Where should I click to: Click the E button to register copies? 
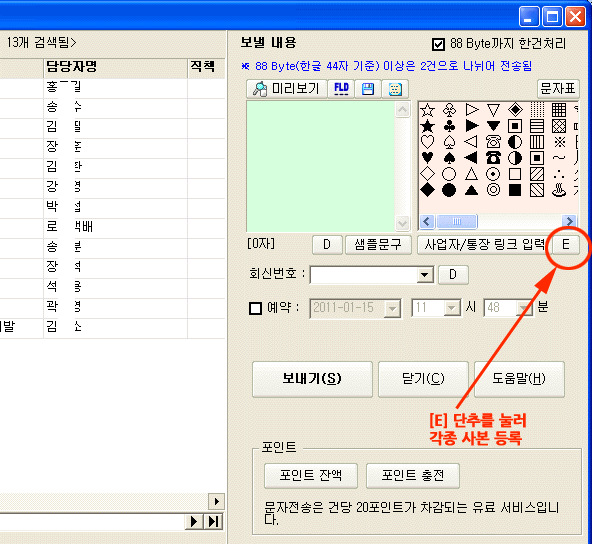(566, 245)
